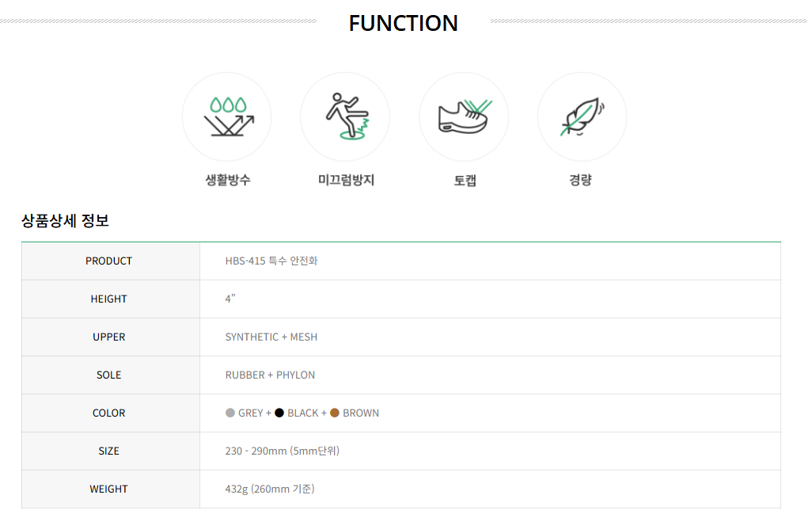Select the brown color swatch
The height and width of the screenshot is (514, 812).
(335, 413)
